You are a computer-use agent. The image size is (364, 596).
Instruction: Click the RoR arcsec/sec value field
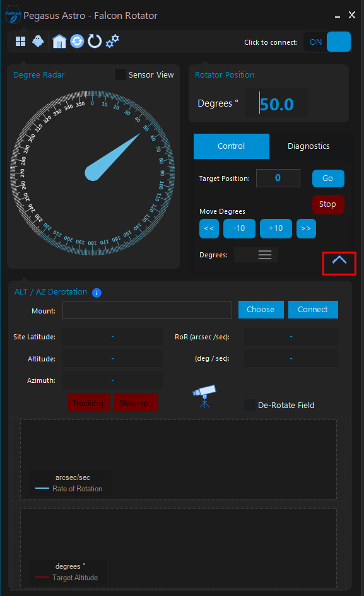(x=291, y=337)
